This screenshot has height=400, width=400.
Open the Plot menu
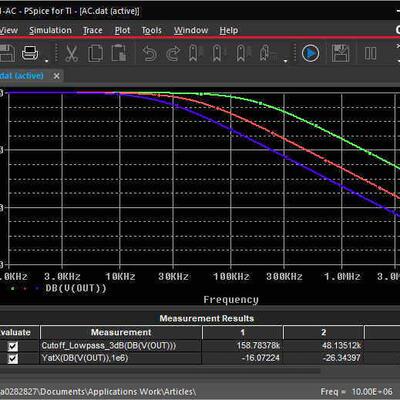[122, 30]
